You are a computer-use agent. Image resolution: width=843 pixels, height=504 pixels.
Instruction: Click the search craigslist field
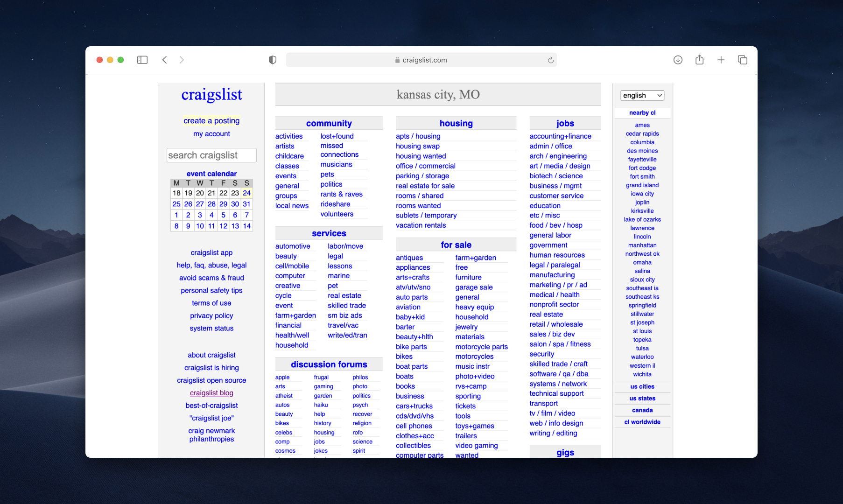pos(211,155)
